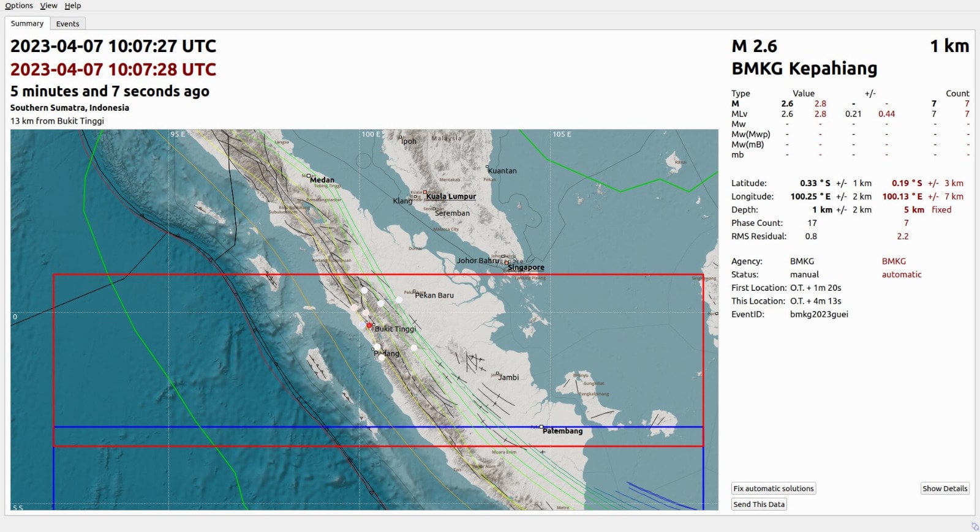This screenshot has height=532, width=980.
Task: Click the BMKG Kepahiang region heading
Action: coord(804,69)
